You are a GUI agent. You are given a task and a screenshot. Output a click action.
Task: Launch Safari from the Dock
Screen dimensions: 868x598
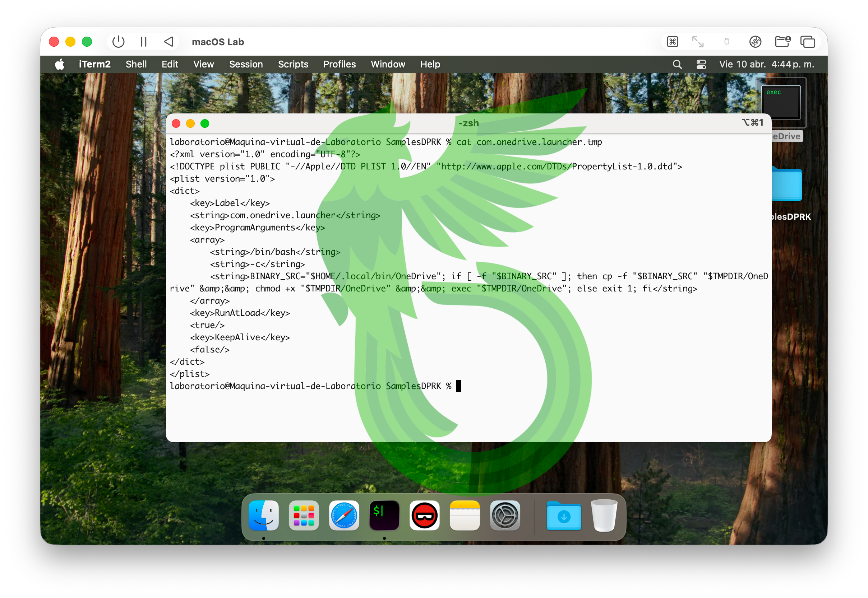click(344, 515)
